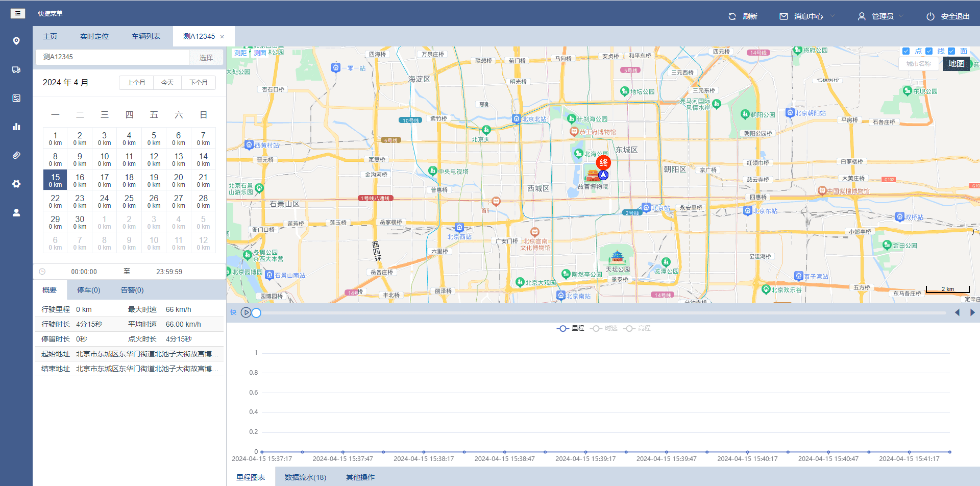The image size is (980, 486).
Task: Jump to today with 今天 button
Action: pos(167,82)
